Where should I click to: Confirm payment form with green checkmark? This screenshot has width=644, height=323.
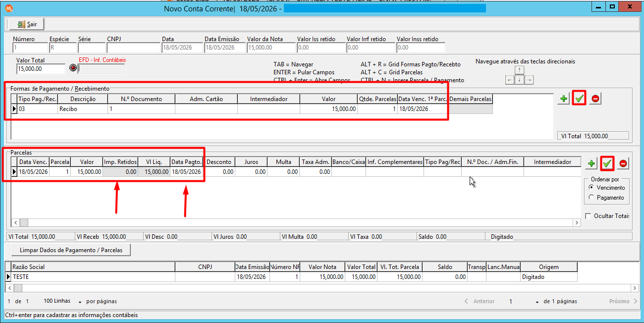[580, 99]
